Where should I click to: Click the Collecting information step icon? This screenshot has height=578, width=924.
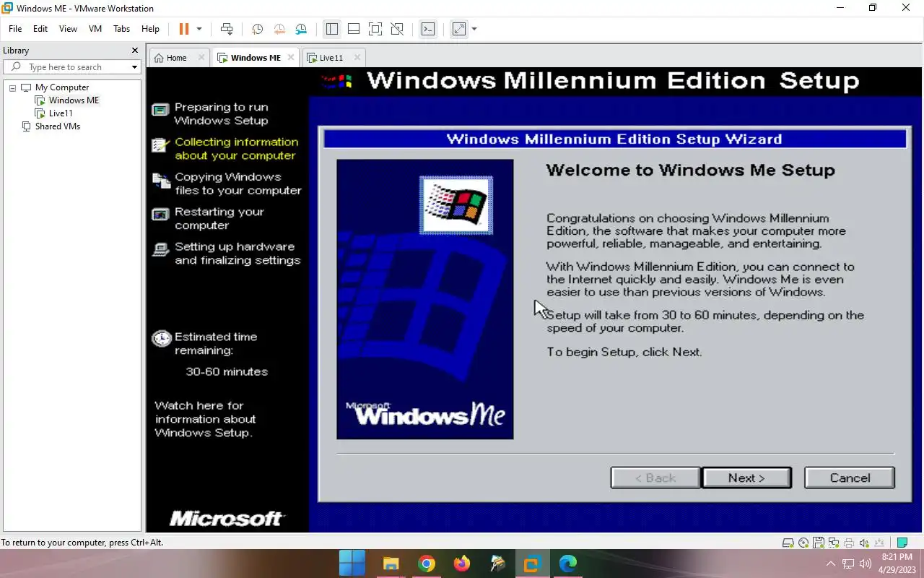[x=160, y=145]
